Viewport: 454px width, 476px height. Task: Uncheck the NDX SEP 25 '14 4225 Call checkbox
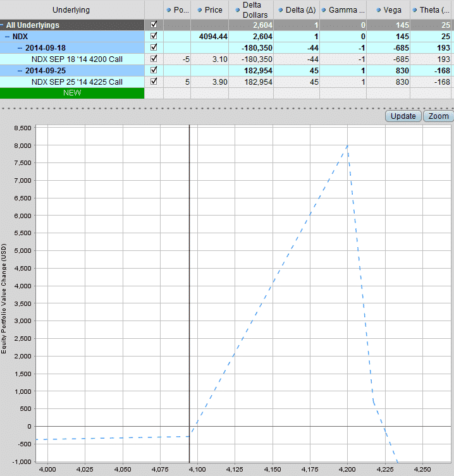click(x=154, y=81)
